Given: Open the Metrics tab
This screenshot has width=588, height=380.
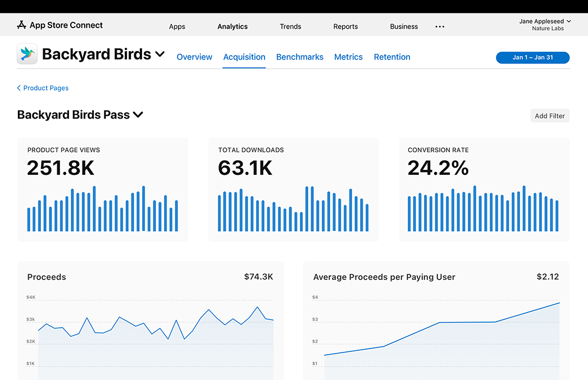Looking at the screenshot, I should (x=348, y=57).
